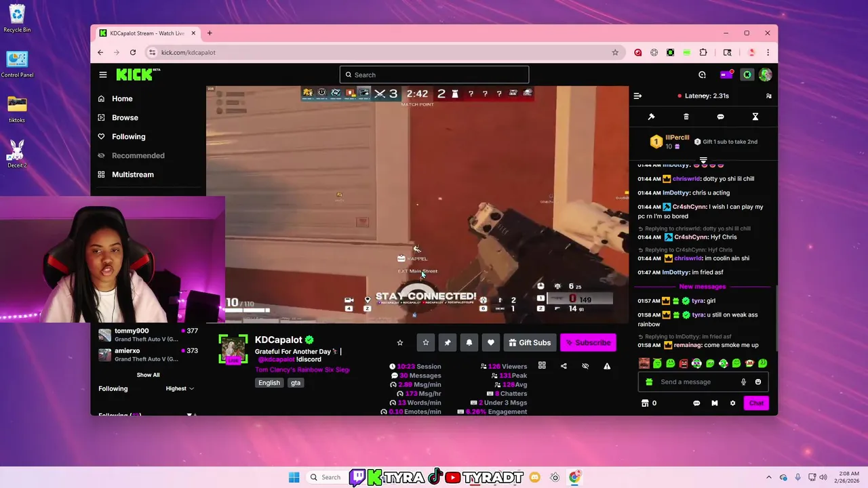868x488 pixels.
Task: Bookmark the page with the address bar star
Action: click(x=615, y=52)
